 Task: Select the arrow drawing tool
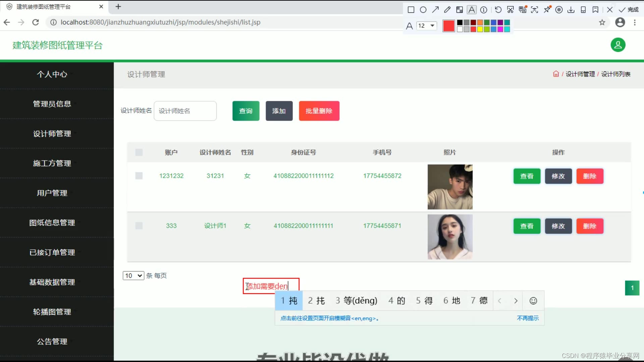(x=435, y=10)
